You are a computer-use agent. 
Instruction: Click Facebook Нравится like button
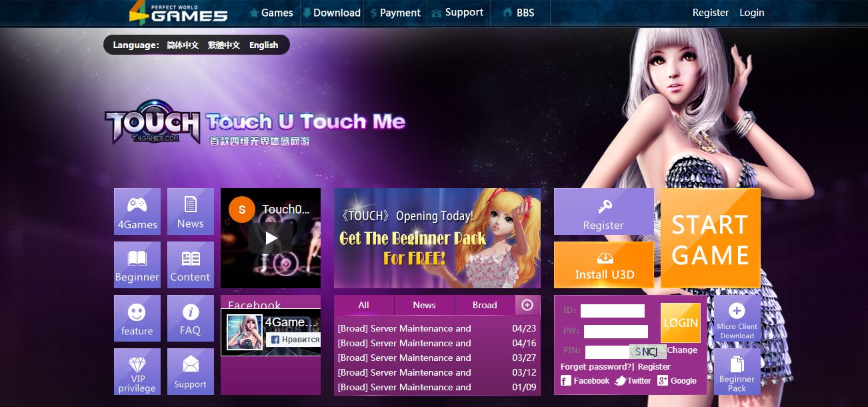tap(293, 340)
